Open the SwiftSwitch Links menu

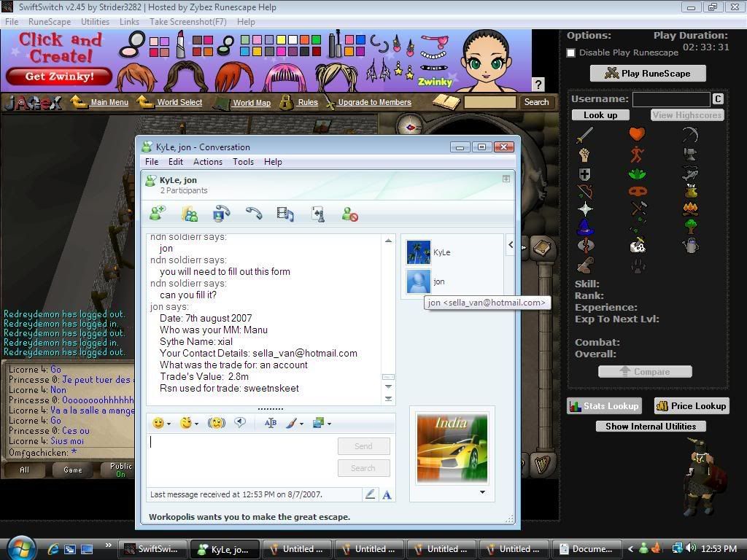click(x=129, y=22)
